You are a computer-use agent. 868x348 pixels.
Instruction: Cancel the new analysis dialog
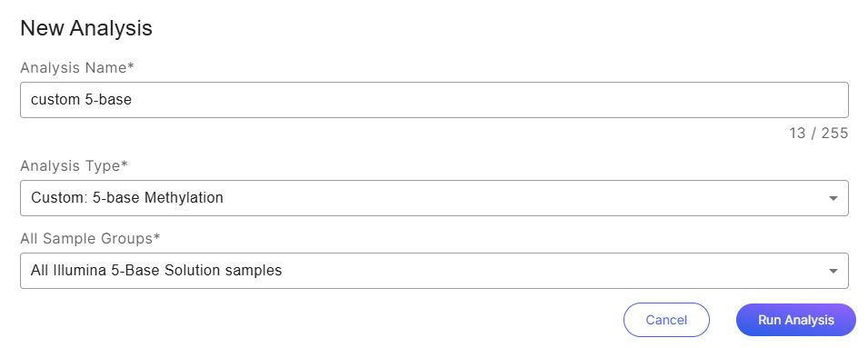pos(666,320)
